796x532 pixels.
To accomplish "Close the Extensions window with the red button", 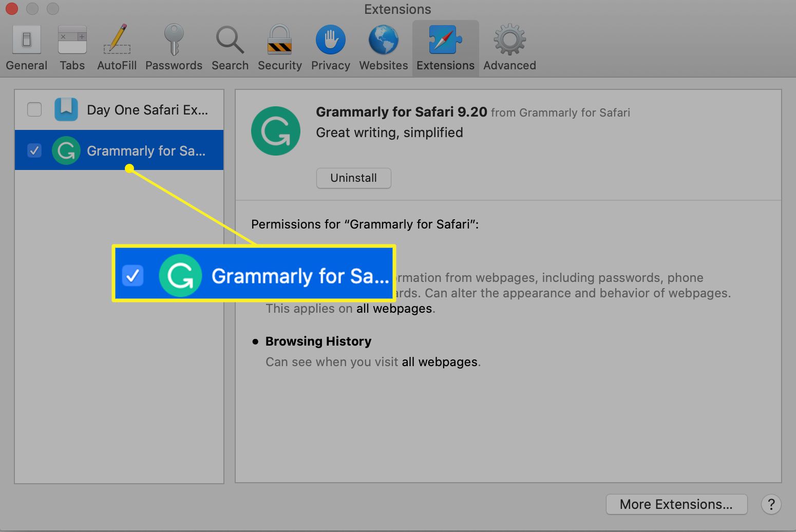I will coord(11,9).
